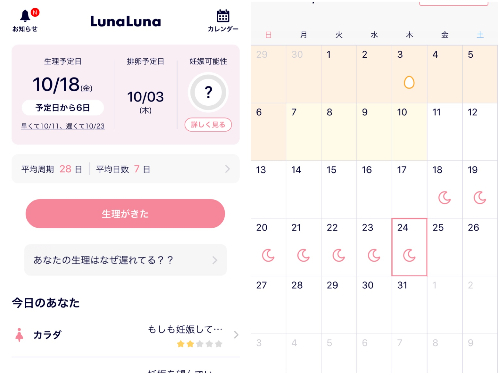Tap the moon icon on October 22

(x=339, y=256)
